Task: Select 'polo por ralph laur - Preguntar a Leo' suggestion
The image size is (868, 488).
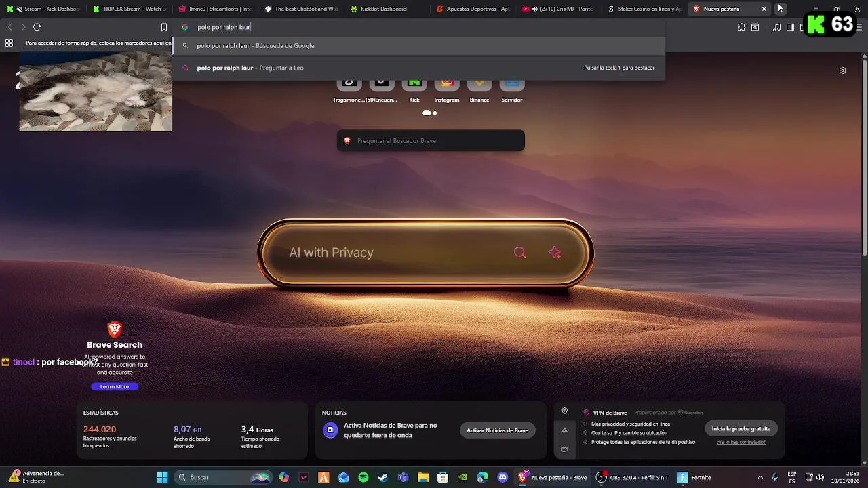Action: point(418,68)
